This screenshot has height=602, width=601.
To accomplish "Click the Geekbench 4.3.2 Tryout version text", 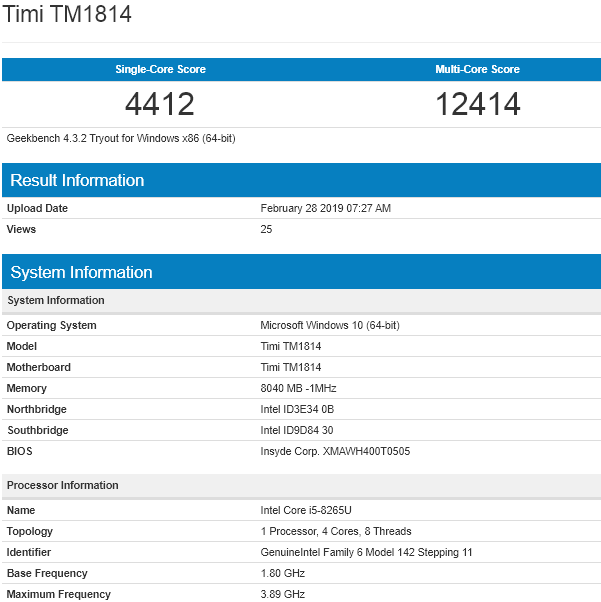I will click(121, 138).
